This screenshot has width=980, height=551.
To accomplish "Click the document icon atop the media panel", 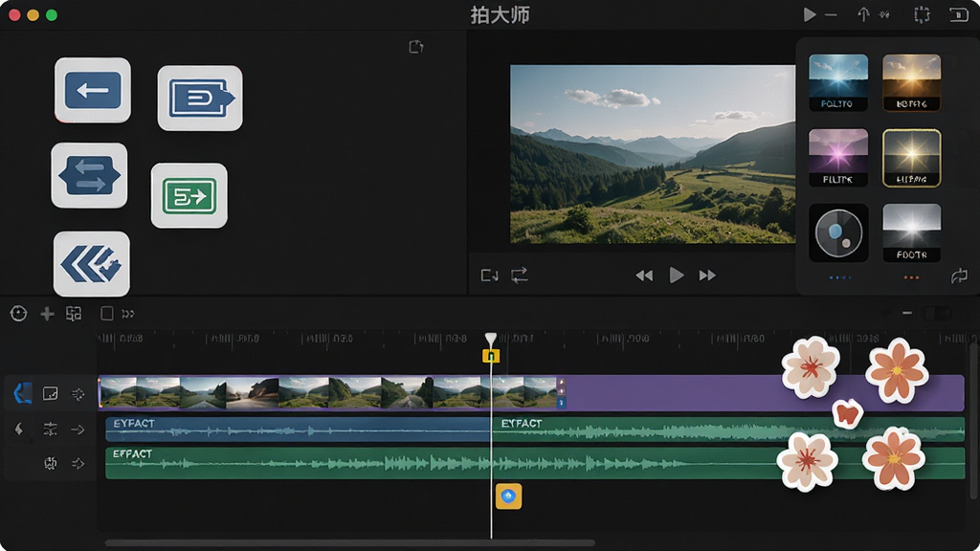I will [x=416, y=47].
